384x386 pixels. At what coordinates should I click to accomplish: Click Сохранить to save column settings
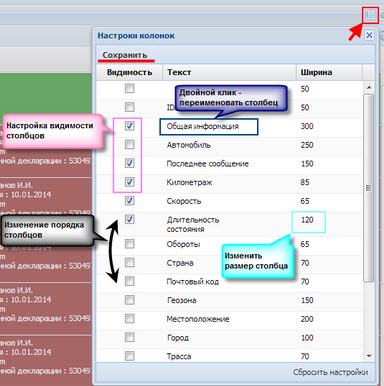(125, 55)
